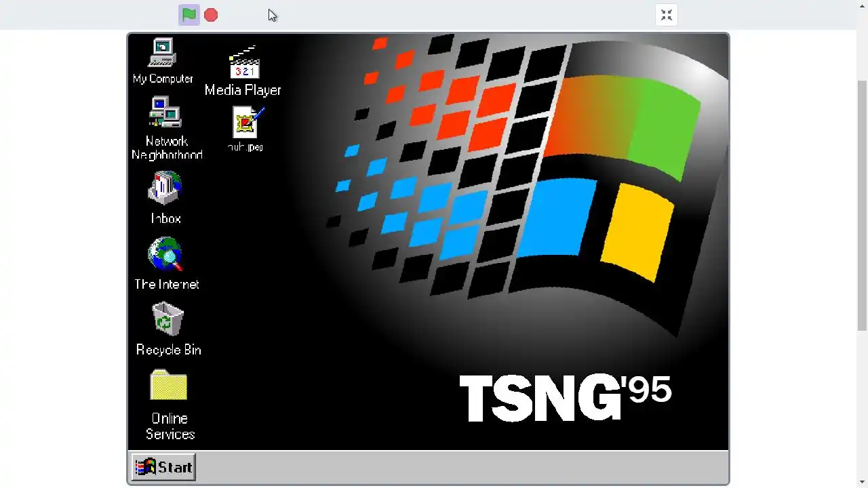Exit full screen mode button
The image size is (868, 488).
667,15
